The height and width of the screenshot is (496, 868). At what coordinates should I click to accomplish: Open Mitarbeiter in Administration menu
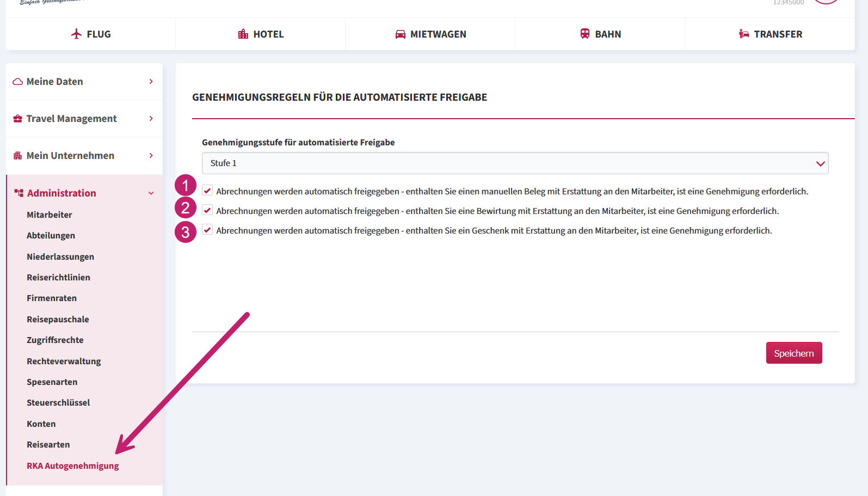pos(50,215)
